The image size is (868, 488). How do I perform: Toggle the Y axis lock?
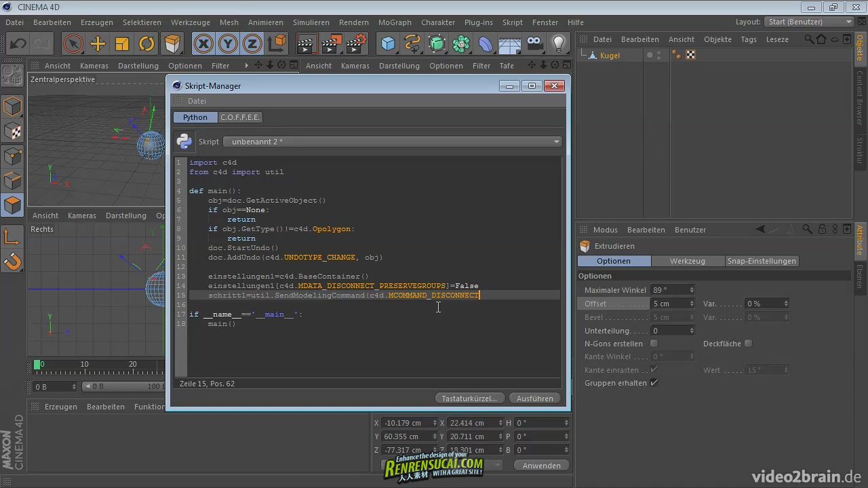click(228, 44)
